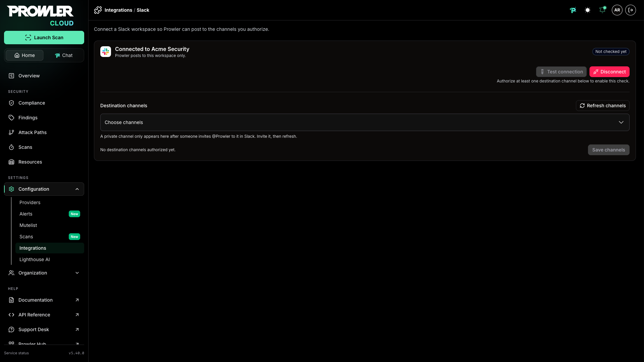This screenshot has height=362, width=644.
Task: Click the Prowler Cloud logo
Action: tap(40, 16)
